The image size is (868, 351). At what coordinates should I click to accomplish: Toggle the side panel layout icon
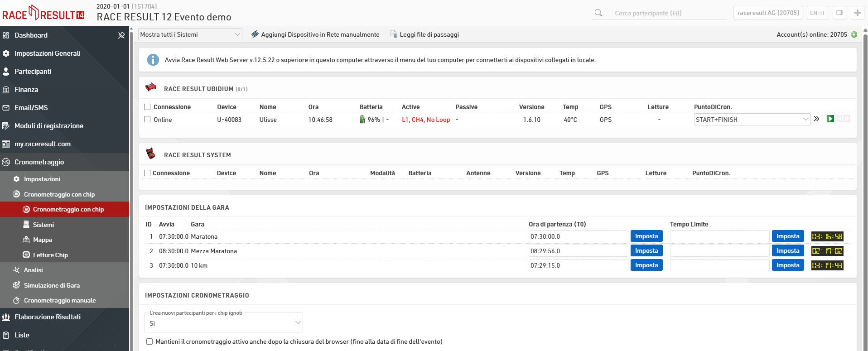pos(839,13)
